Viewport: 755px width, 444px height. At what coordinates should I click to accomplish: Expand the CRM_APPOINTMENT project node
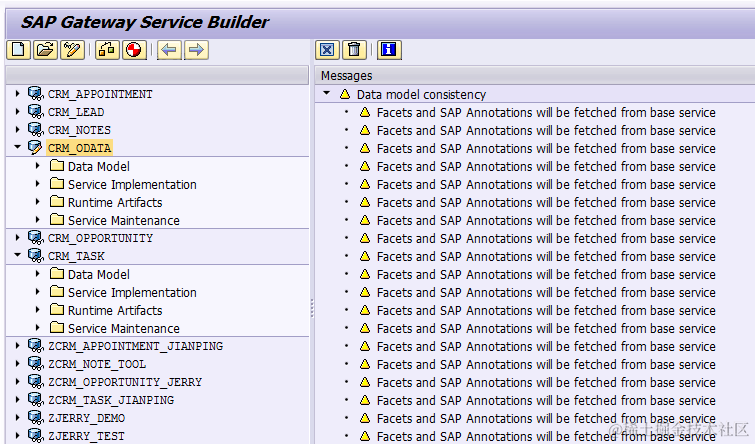tap(17, 93)
